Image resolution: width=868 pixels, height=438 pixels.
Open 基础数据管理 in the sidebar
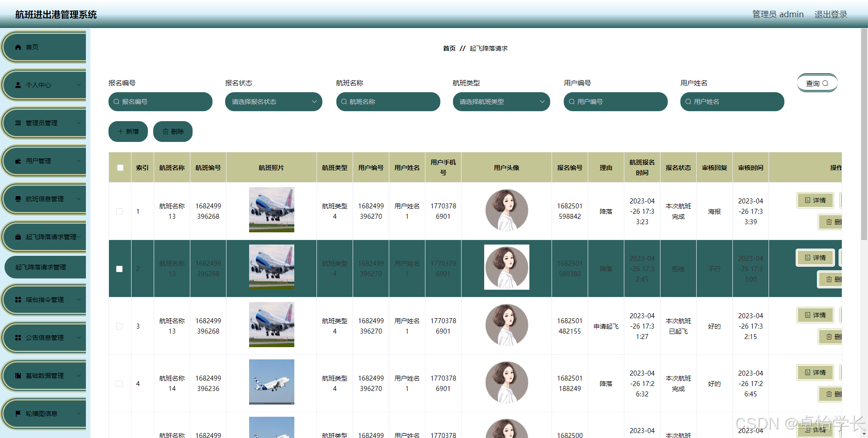44,376
